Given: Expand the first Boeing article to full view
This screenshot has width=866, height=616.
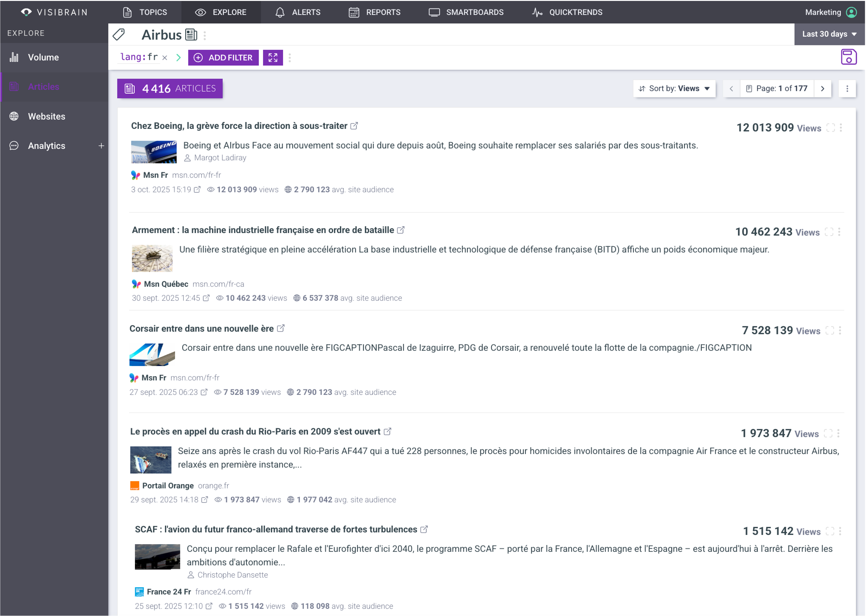Looking at the screenshot, I should click(x=831, y=128).
